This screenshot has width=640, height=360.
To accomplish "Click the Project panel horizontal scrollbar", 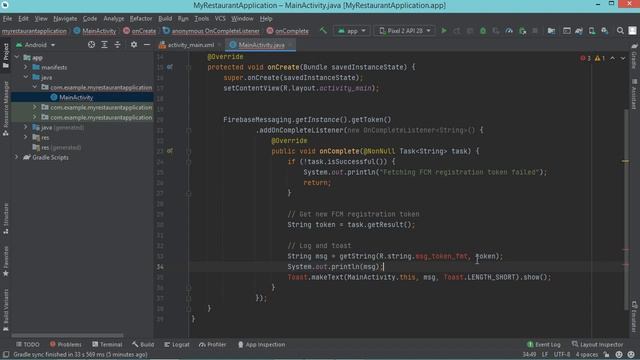I will (x=67, y=335).
